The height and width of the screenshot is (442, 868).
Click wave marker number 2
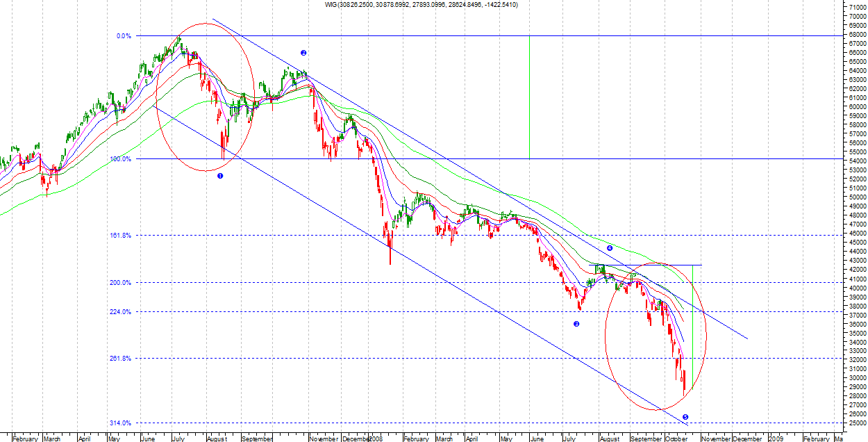point(303,53)
